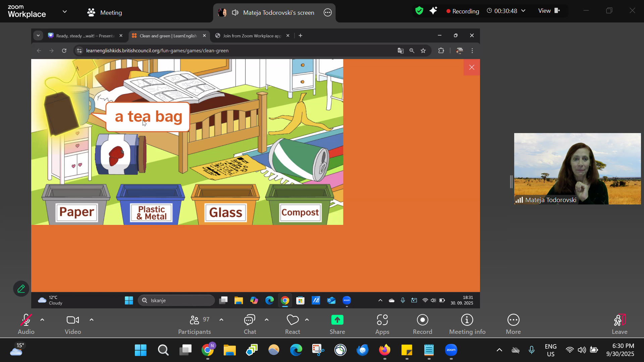This screenshot has height=362, width=644.
Task: Open the React emoji menu
Action: click(x=292, y=324)
